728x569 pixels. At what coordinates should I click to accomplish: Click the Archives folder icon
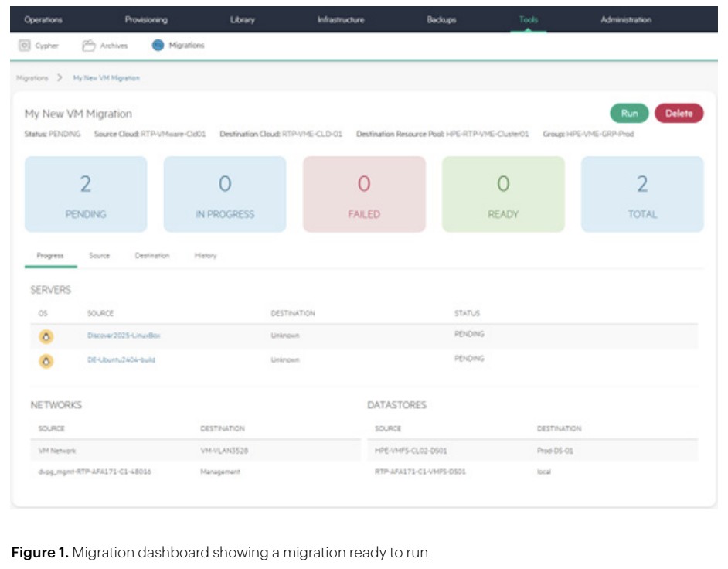89,46
